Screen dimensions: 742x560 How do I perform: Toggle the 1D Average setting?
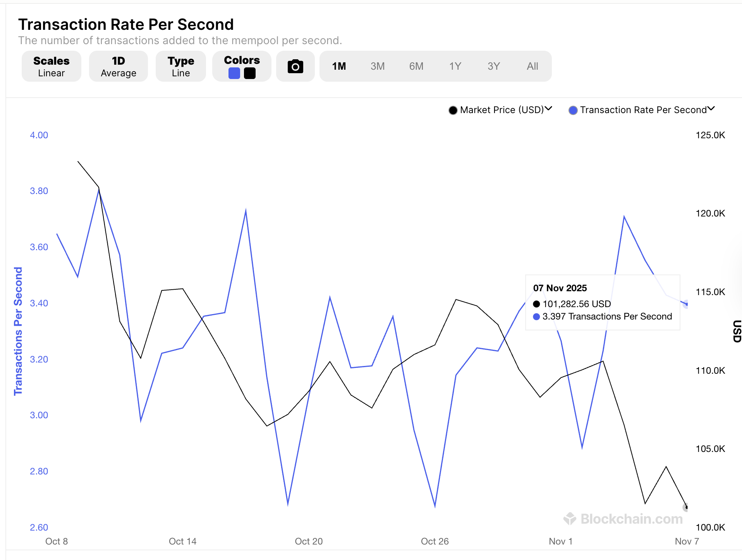tap(118, 67)
